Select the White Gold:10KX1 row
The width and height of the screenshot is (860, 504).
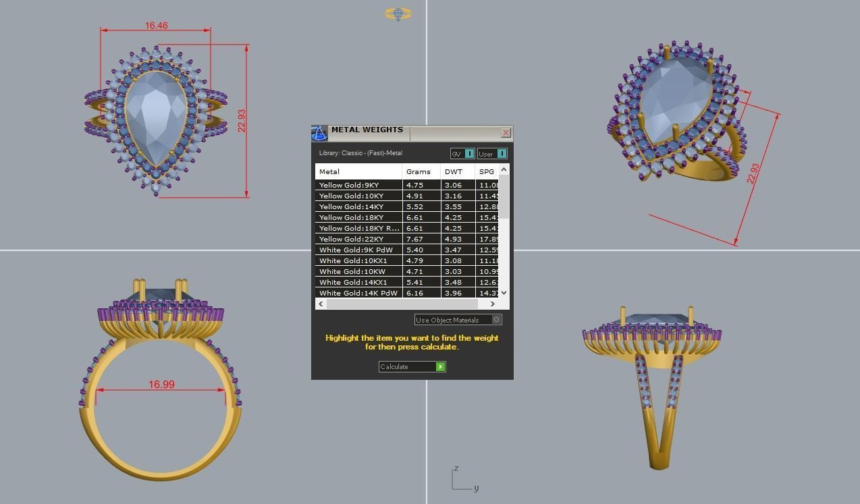coord(407,260)
